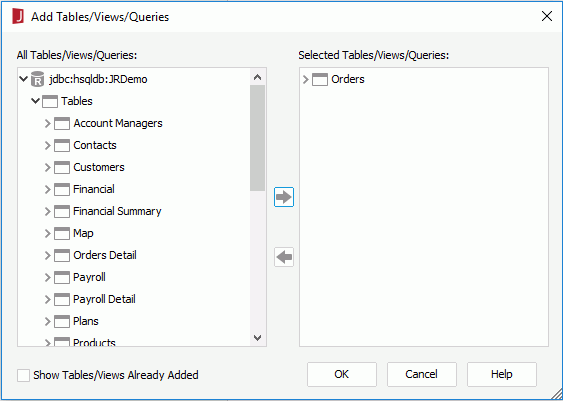Expand the Payroll Detail table
Viewport: 563px width, 401px height.
(47, 299)
